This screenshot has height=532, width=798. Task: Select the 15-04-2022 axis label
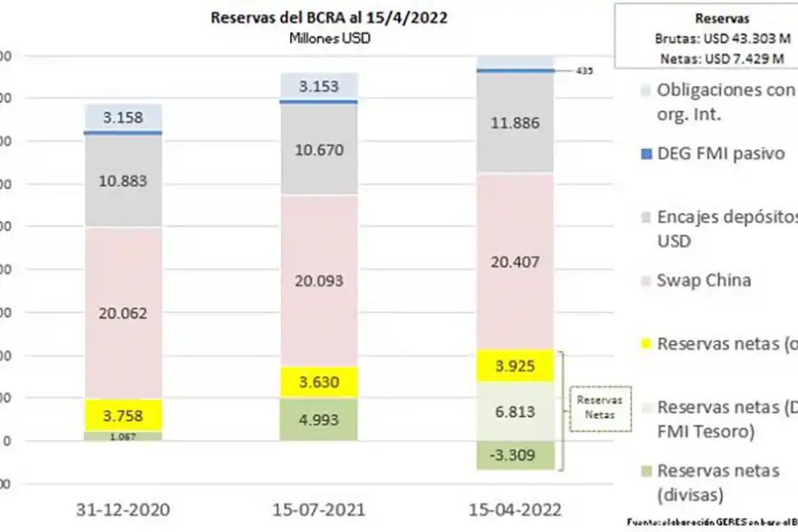512,511
